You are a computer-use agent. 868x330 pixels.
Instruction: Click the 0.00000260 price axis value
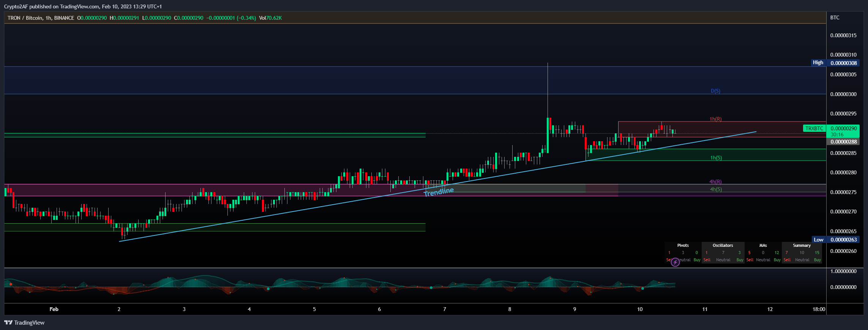point(843,251)
